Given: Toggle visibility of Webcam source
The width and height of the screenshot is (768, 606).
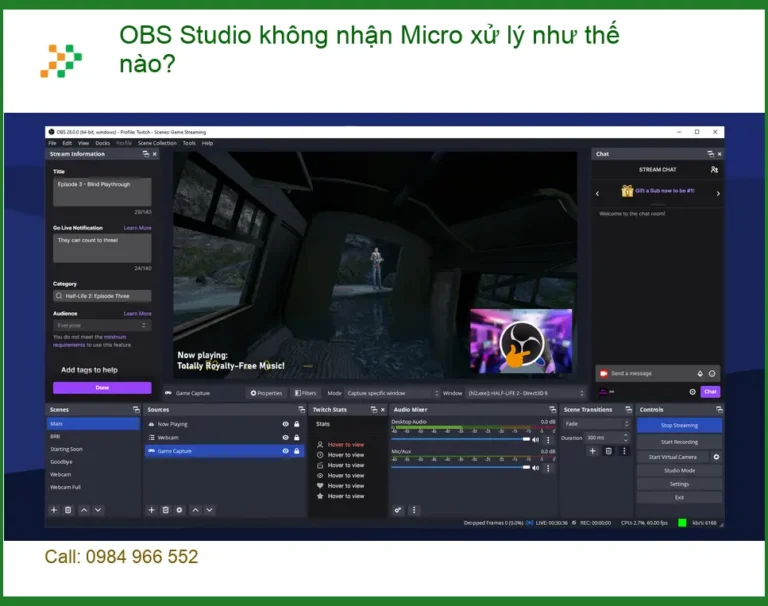Looking at the screenshot, I should [x=286, y=437].
